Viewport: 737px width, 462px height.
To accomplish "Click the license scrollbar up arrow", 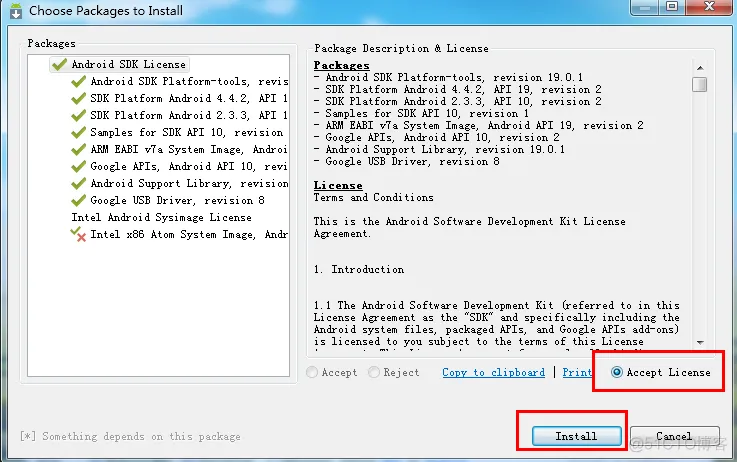I will click(700, 68).
